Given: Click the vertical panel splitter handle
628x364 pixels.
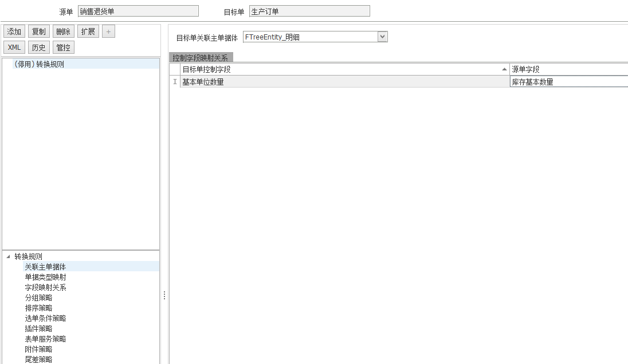Looking at the screenshot, I should tap(164, 295).
